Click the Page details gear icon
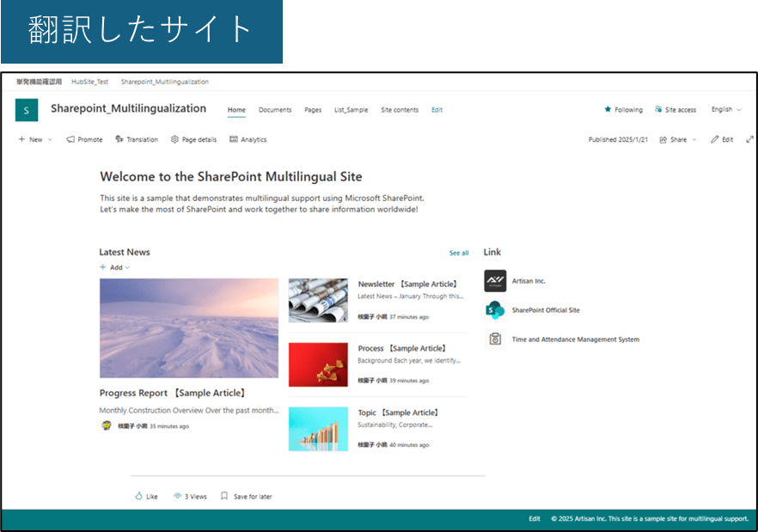 tap(174, 139)
